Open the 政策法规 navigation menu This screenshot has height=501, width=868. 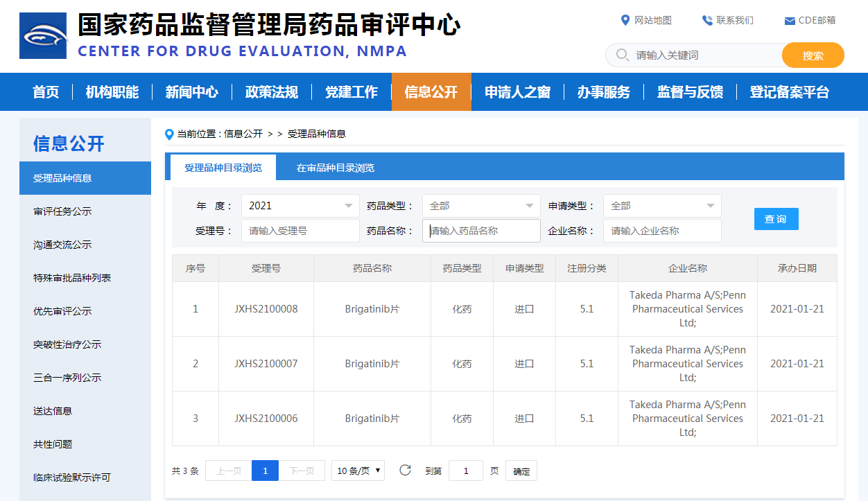click(x=271, y=92)
